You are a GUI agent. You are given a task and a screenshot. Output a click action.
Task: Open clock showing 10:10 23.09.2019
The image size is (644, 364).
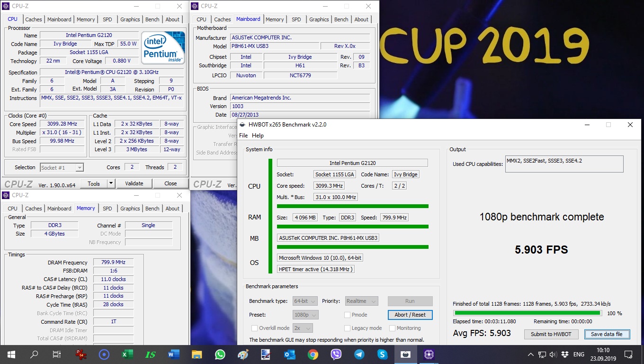[x=603, y=354]
